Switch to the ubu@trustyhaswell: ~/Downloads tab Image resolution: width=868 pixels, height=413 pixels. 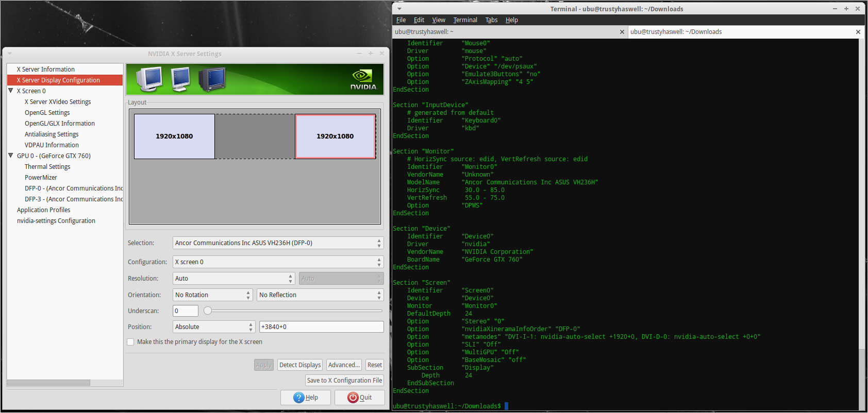pos(746,32)
